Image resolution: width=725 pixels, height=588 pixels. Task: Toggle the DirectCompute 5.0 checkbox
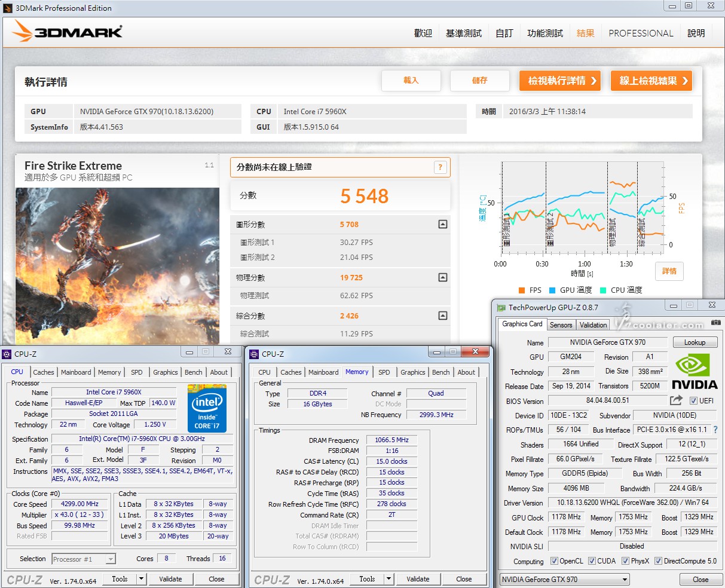(x=658, y=561)
